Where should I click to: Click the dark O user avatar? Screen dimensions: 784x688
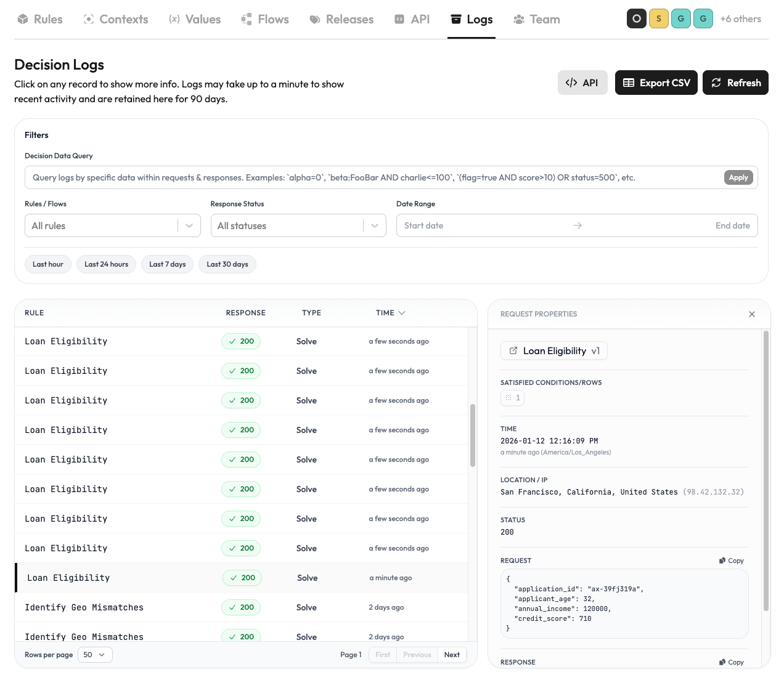point(636,19)
